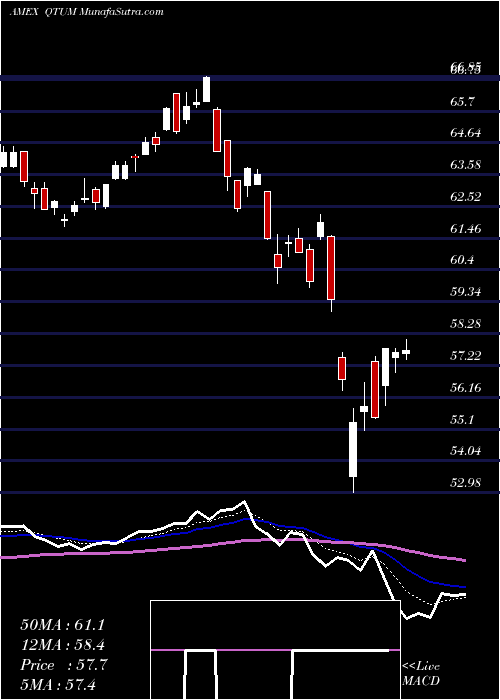
Task: Select the 5MA : 57.4 readout
Action: (58, 684)
